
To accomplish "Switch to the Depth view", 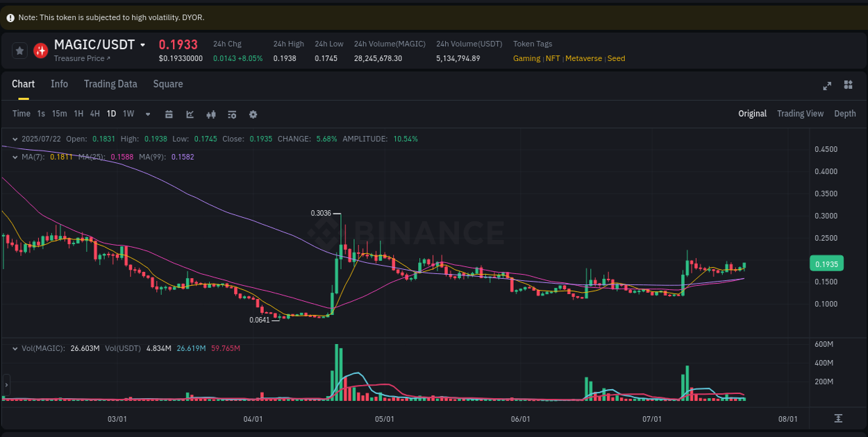I will [844, 113].
